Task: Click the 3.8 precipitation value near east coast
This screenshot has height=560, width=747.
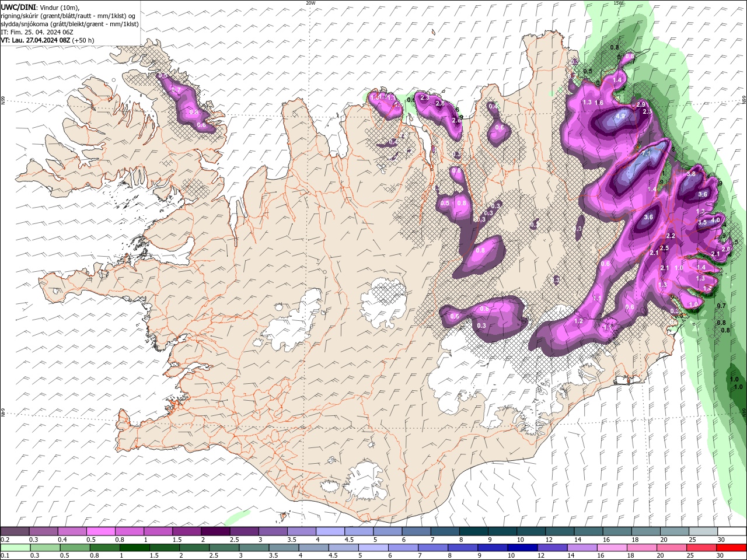Action: point(691,174)
